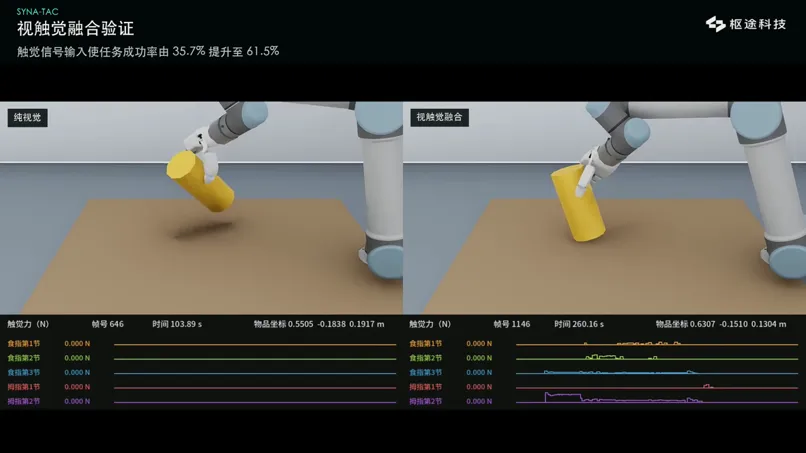This screenshot has width=806, height=453.
Task: Click the subtitle mentioning 35.7% to 61.5%
Action: (x=148, y=51)
